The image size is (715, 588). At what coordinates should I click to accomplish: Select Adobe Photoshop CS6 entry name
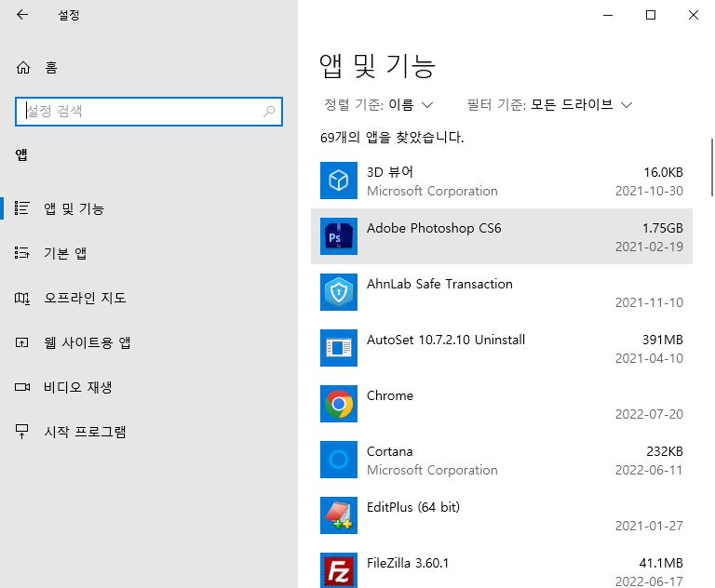pos(434,228)
